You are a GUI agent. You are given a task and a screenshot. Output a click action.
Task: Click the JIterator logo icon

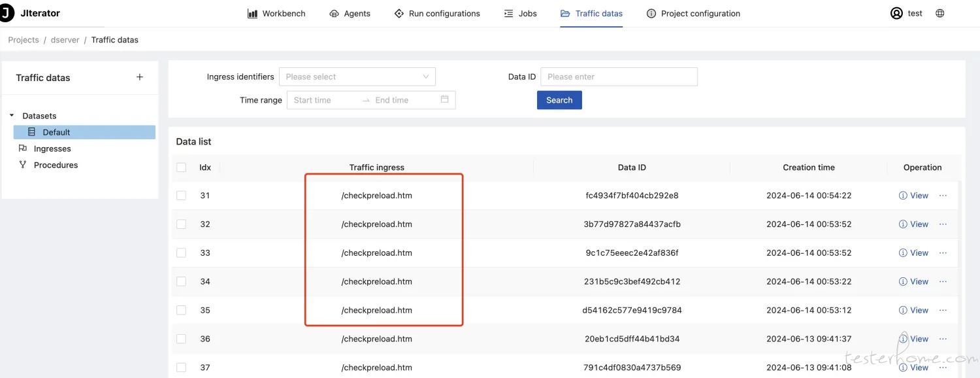coord(6,13)
